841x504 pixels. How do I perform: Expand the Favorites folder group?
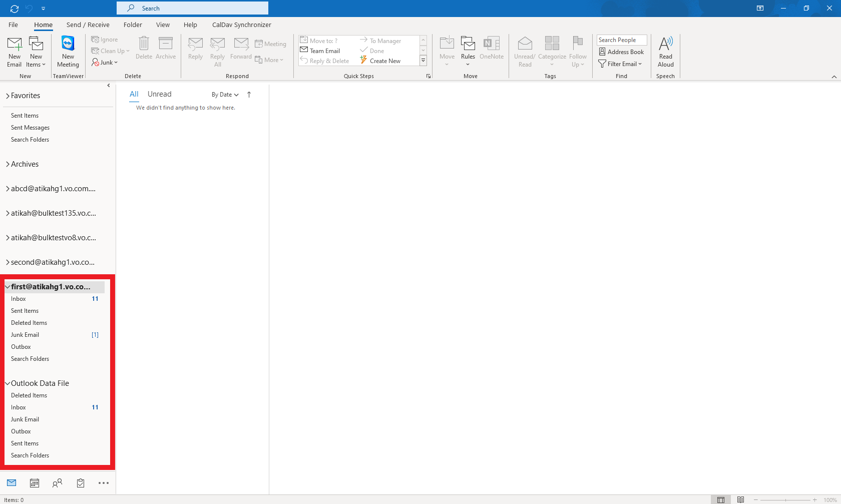pos(8,96)
